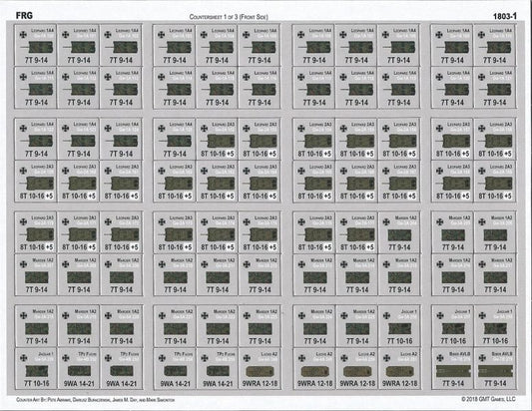This screenshot has width=532, height=411.
Task: Click the lone Jaguar 1 counter beside TPz Fuchs
Action: [x=36, y=369]
